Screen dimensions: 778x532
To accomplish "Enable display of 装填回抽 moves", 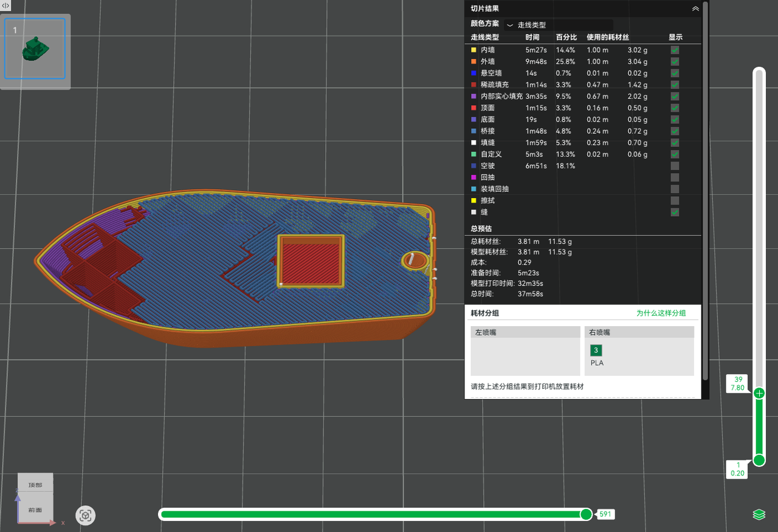I will [675, 189].
